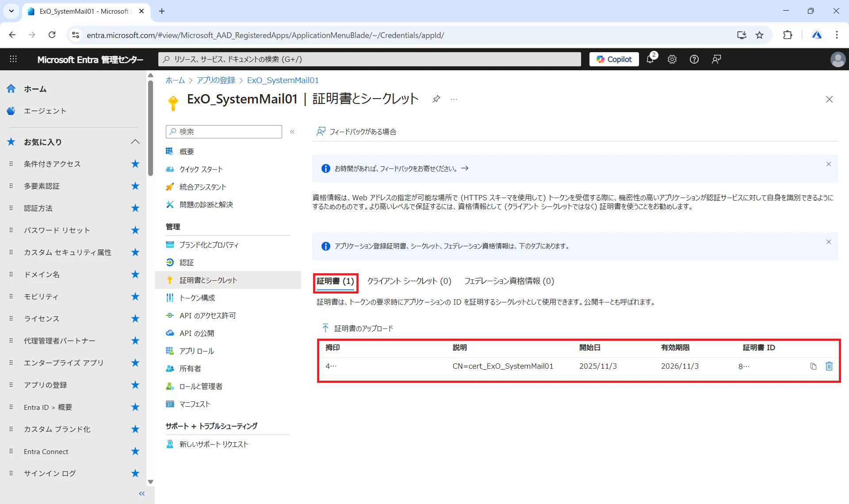Open フェデレーション資格情報 (0) tab
The image size is (849, 504).
click(x=509, y=281)
